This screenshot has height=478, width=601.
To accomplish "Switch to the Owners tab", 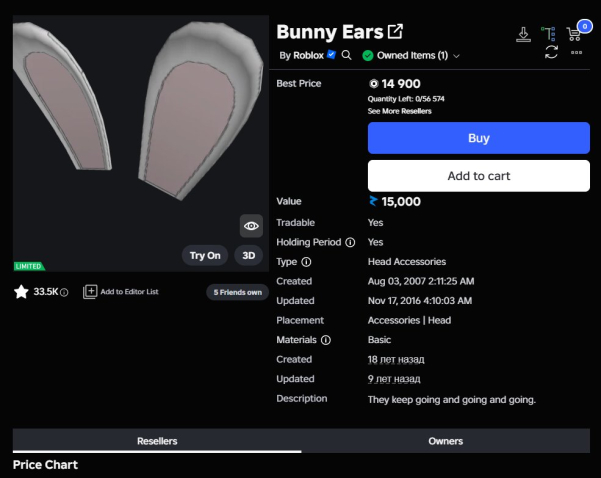I will click(x=445, y=441).
